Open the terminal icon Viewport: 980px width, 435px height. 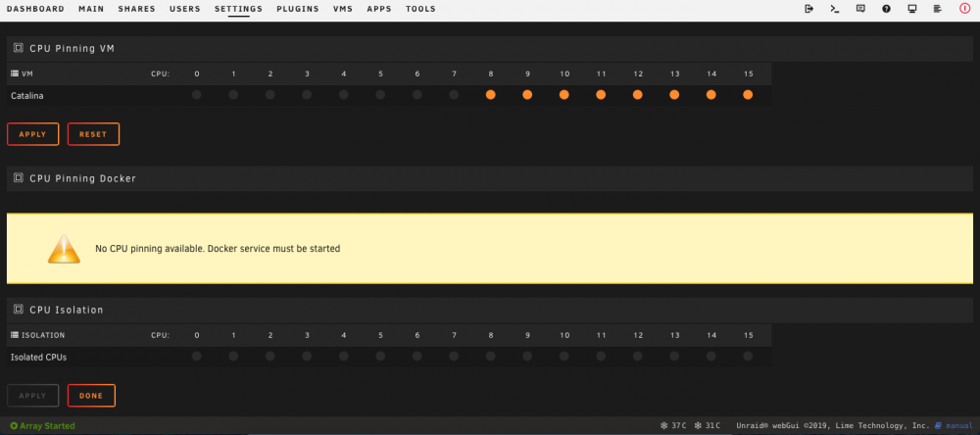coord(834,9)
